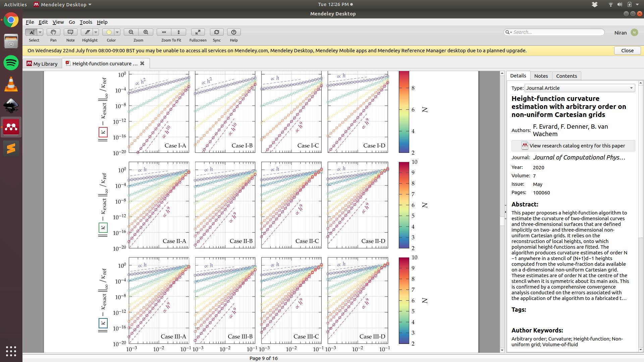
Task: Click Zoom To Fit width icon
Action: tap(164, 32)
